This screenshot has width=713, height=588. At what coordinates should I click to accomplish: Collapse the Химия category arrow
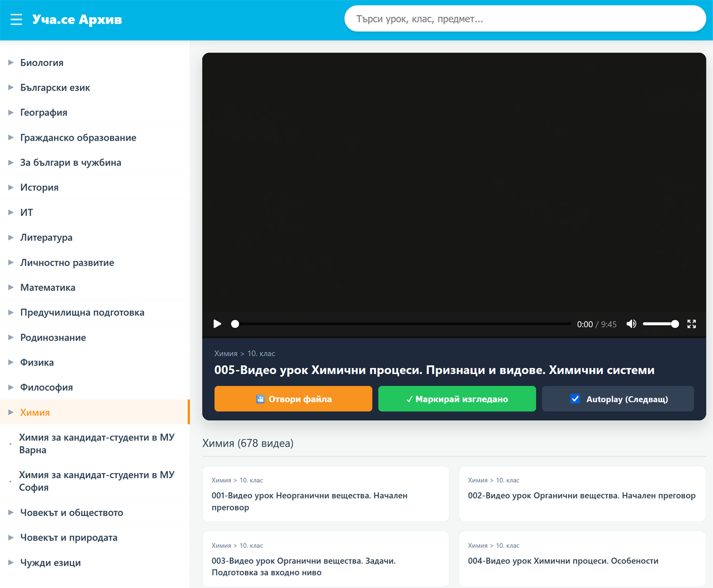[11, 412]
